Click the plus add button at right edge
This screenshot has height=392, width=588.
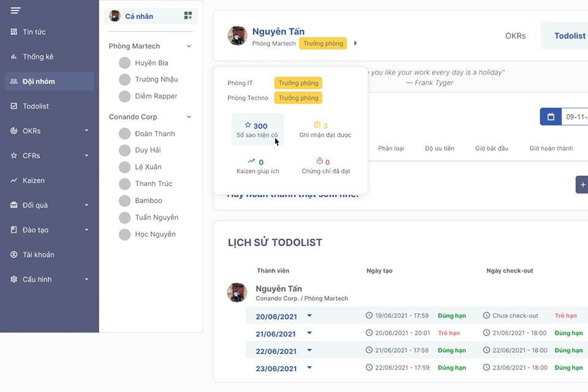tap(582, 184)
